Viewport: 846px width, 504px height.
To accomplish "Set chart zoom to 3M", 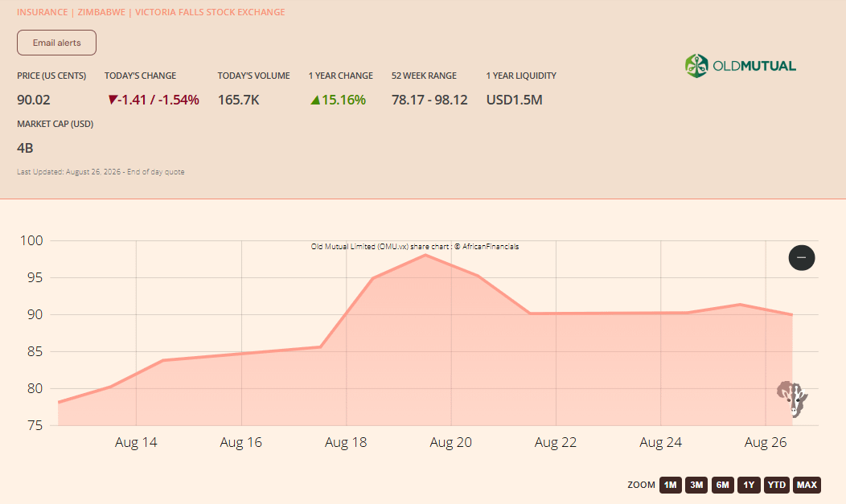I will pos(696,485).
